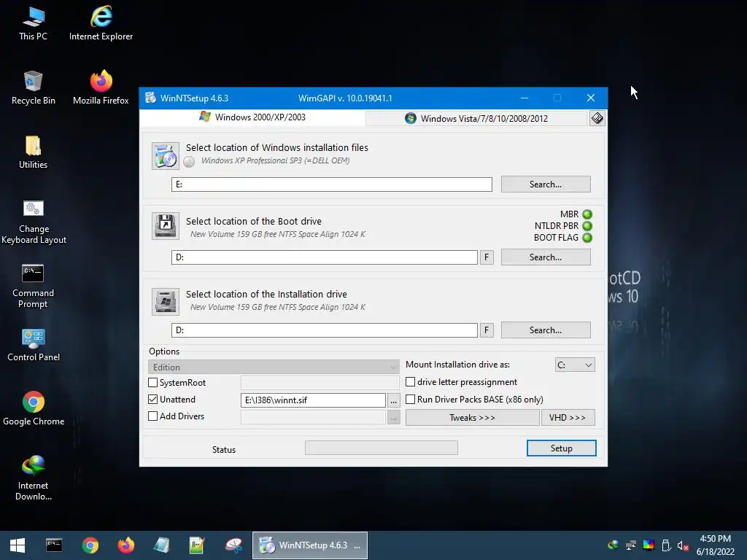
Task: Click color display icon in system tray
Action: [x=649, y=545]
